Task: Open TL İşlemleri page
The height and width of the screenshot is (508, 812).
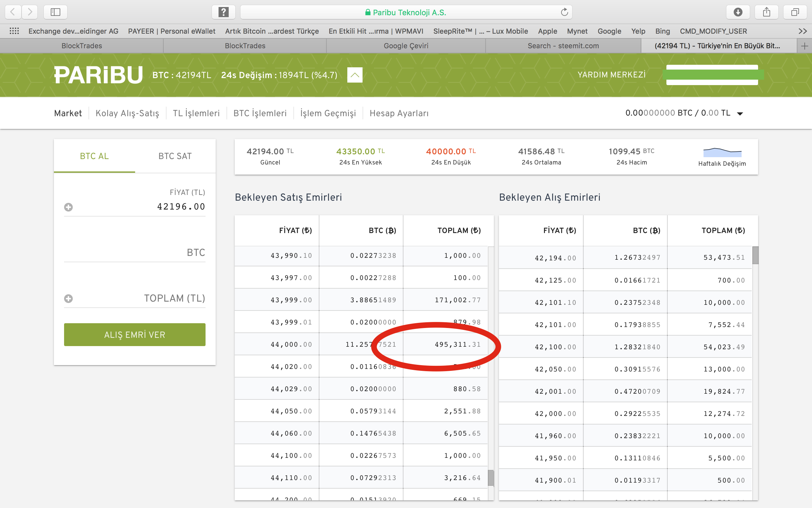Action: (196, 113)
